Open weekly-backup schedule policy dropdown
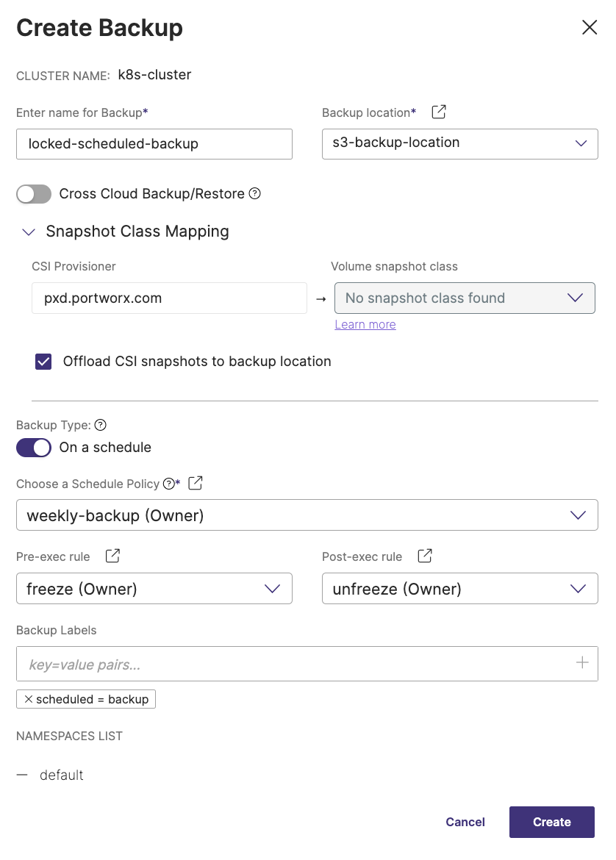This screenshot has height=860, width=616. click(307, 515)
